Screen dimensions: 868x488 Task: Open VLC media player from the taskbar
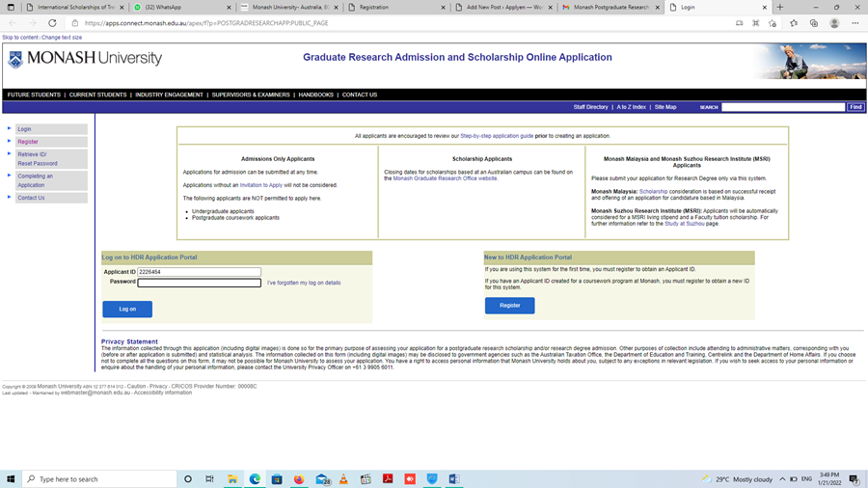(x=343, y=479)
